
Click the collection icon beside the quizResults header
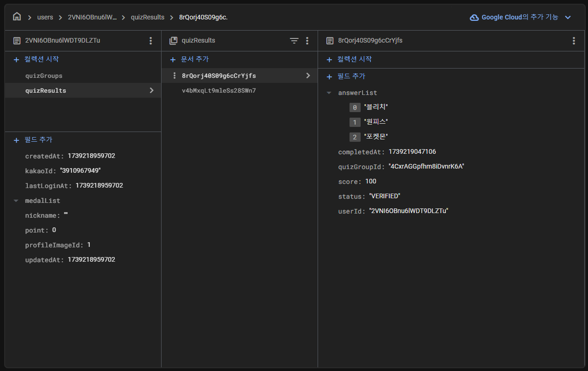173,41
